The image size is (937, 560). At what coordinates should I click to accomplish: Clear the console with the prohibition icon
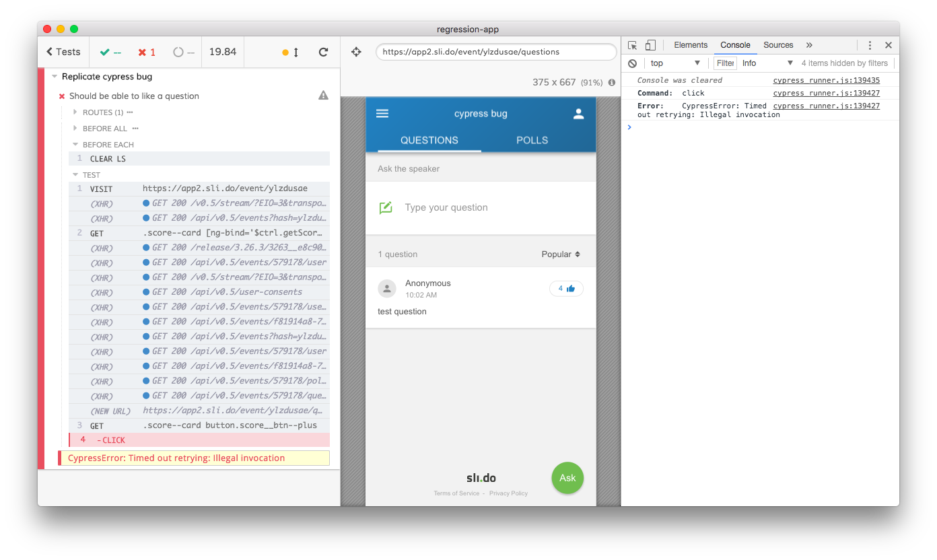[x=632, y=63]
